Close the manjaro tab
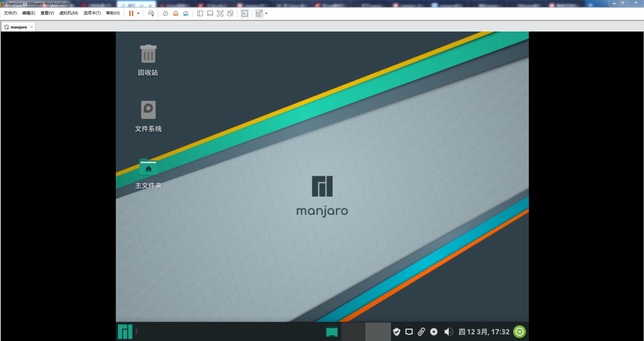The image size is (644, 341). coord(32,27)
